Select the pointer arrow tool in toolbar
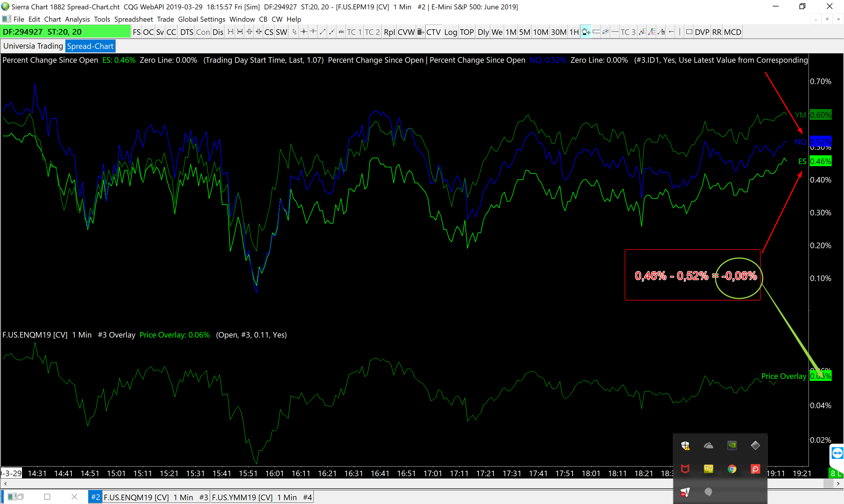This screenshot has width=844, height=504. (x=294, y=32)
